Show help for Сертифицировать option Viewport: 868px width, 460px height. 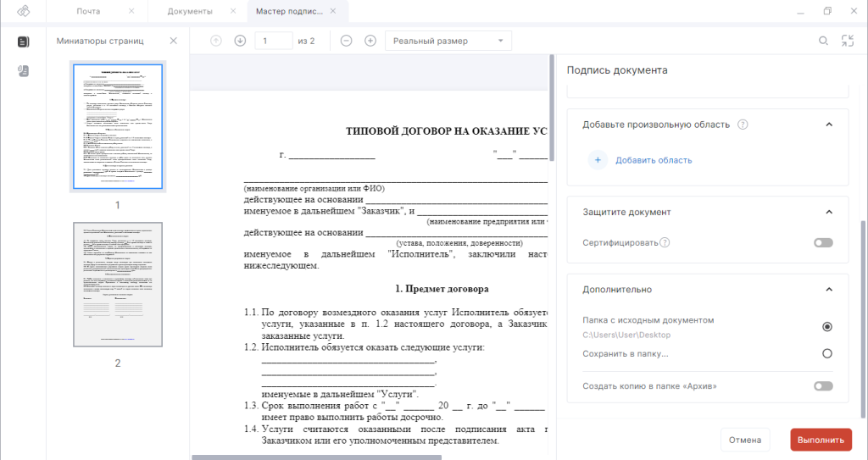click(665, 242)
